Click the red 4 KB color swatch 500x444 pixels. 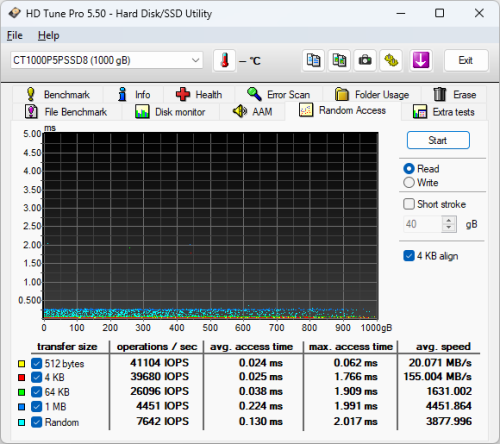(21, 378)
